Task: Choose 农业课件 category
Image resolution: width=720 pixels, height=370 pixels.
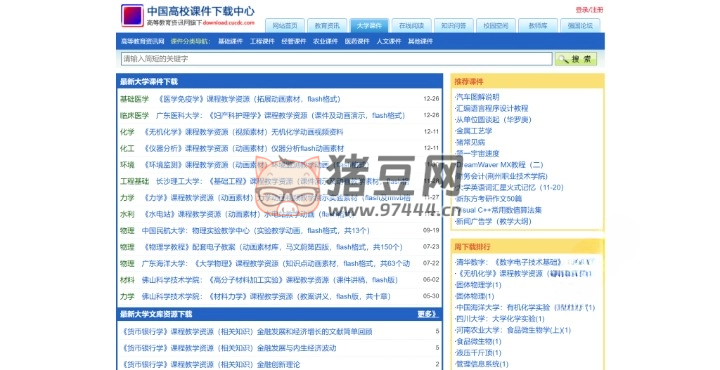Action: [325, 41]
